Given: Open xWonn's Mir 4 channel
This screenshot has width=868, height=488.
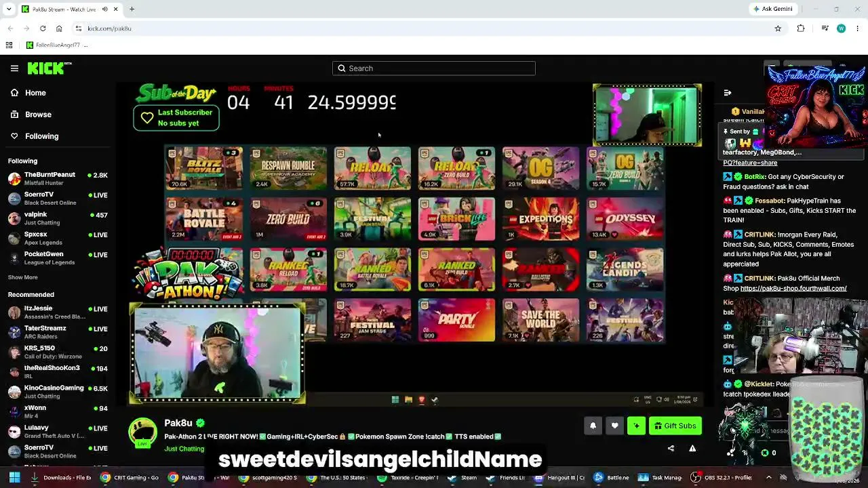Looking at the screenshot, I should (58, 411).
